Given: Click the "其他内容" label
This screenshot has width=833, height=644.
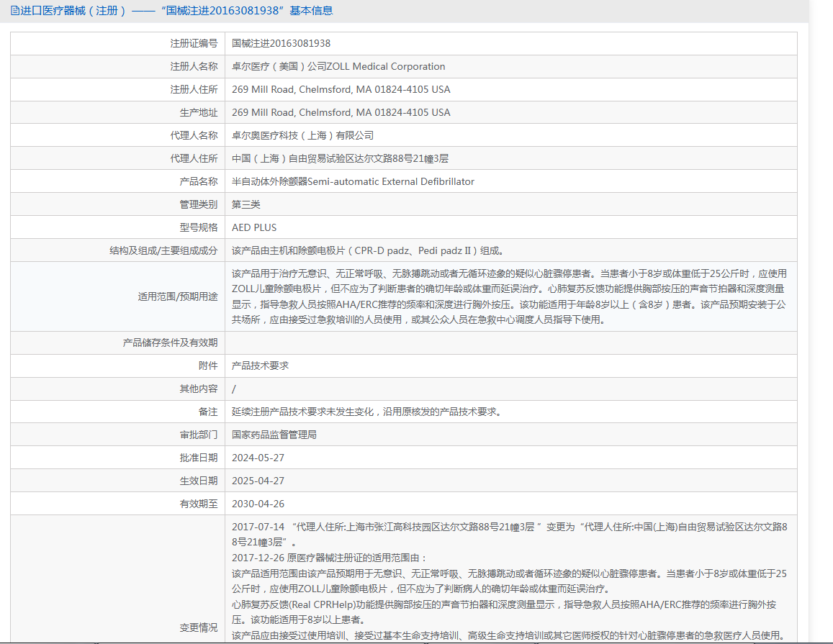Looking at the screenshot, I should pyautogui.click(x=199, y=389).
